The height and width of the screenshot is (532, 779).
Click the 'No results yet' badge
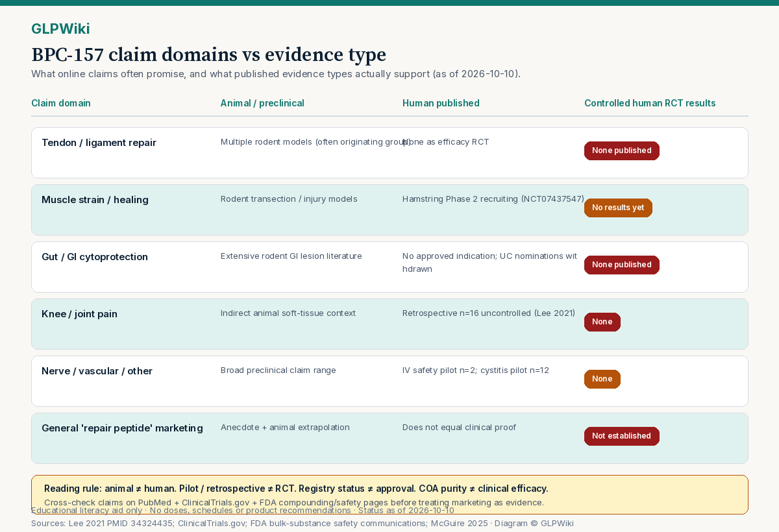coord(618,208)
